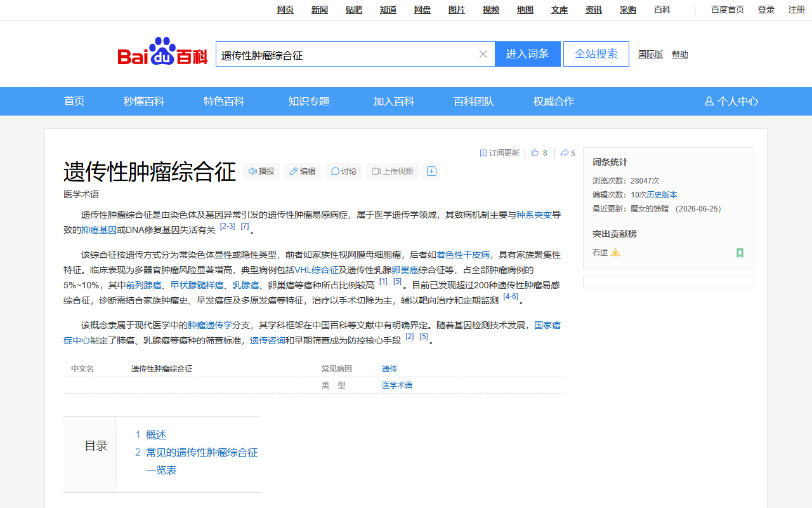Open 知识专题 navigation tab
812x508 pixels.
(x=309, y=102)
